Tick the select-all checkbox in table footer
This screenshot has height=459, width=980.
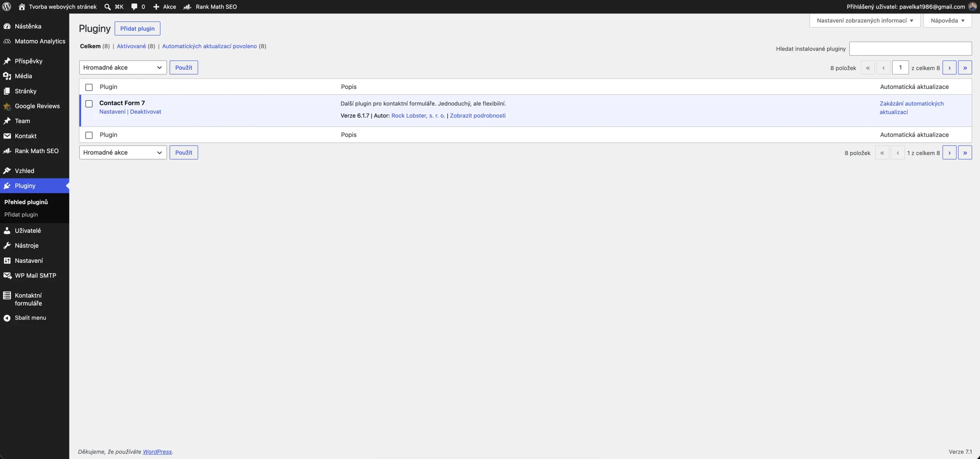click(89, 135)
